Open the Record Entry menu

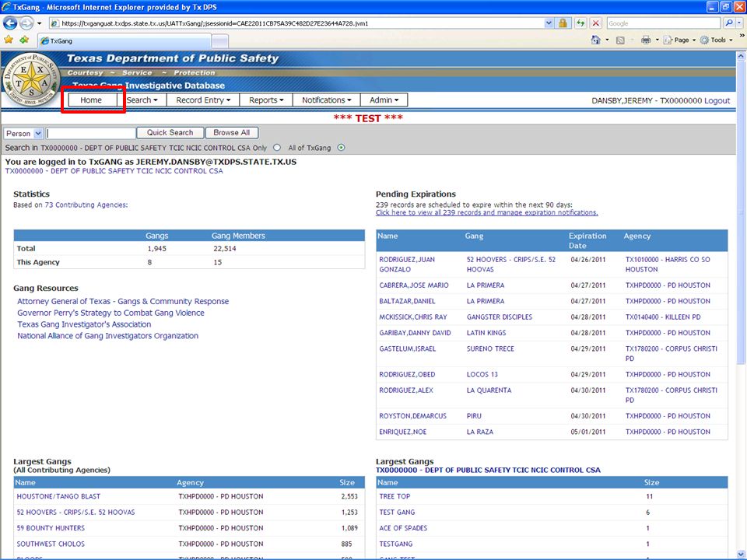tap(203, 100)
